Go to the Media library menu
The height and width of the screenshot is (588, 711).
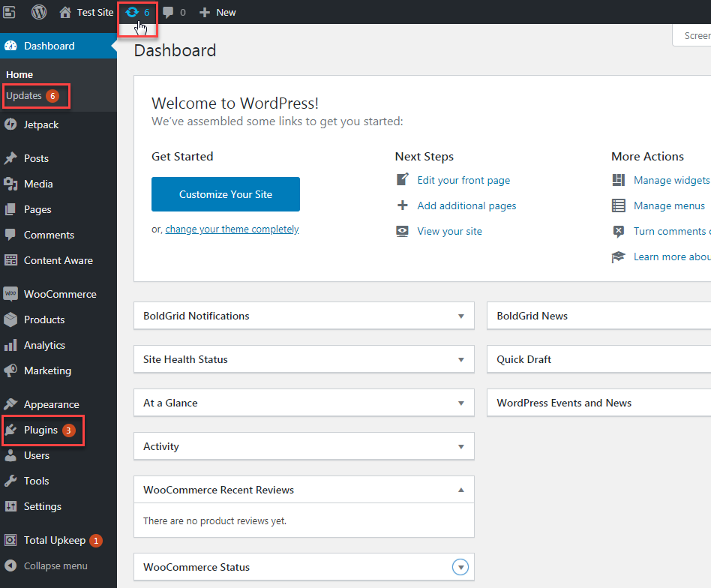coord(37,184)
